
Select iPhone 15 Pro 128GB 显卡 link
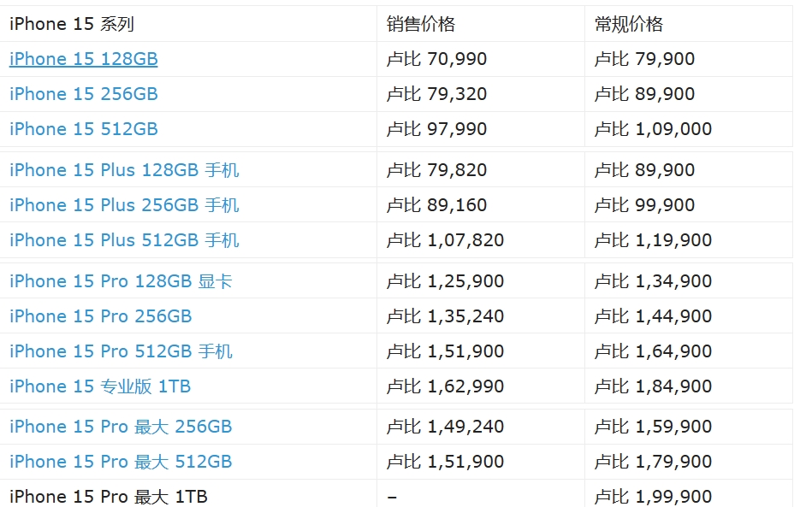click(121, 281)
